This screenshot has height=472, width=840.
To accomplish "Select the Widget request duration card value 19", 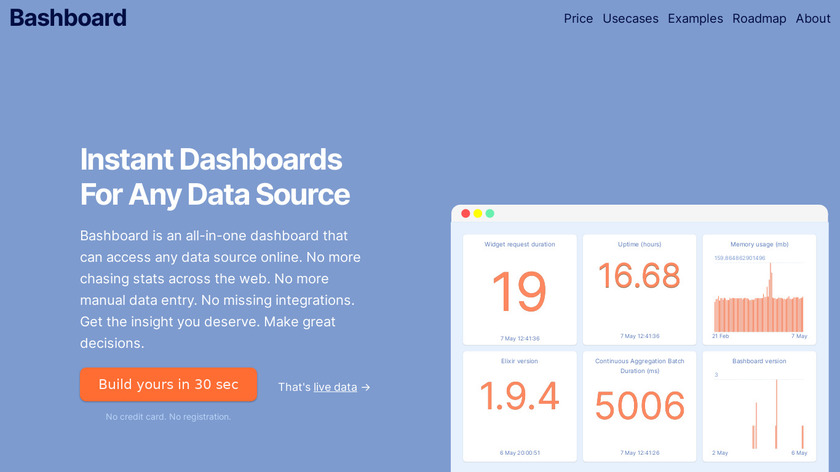I will point(519,291).
